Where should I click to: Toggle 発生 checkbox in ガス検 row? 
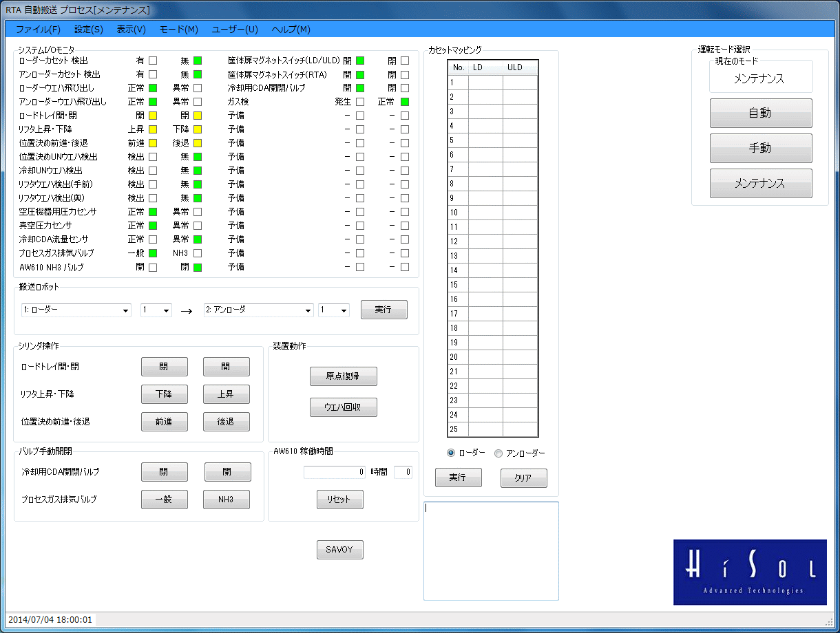tap(360, 102)
